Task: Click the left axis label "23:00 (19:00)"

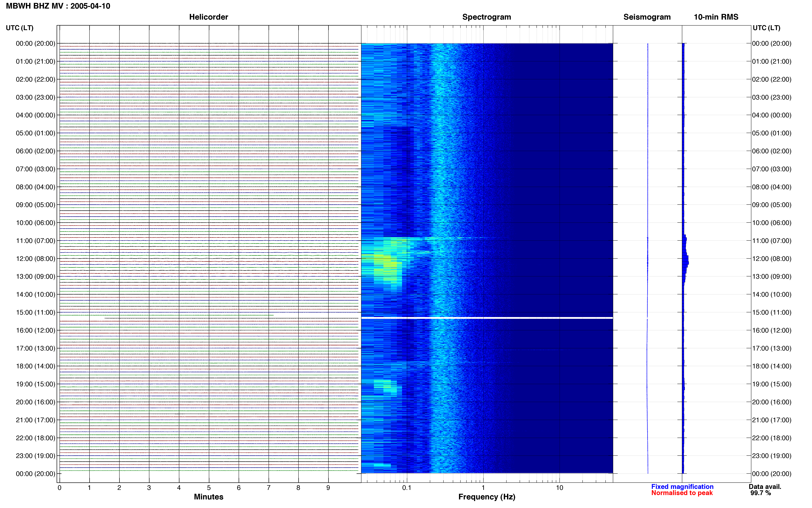Action: coord(36,456)
